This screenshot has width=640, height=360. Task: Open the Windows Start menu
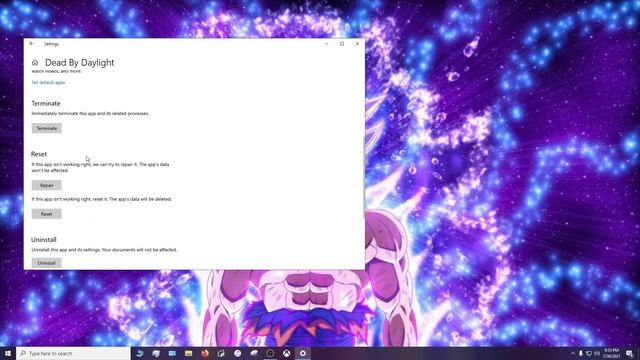[x=8, y=353]
